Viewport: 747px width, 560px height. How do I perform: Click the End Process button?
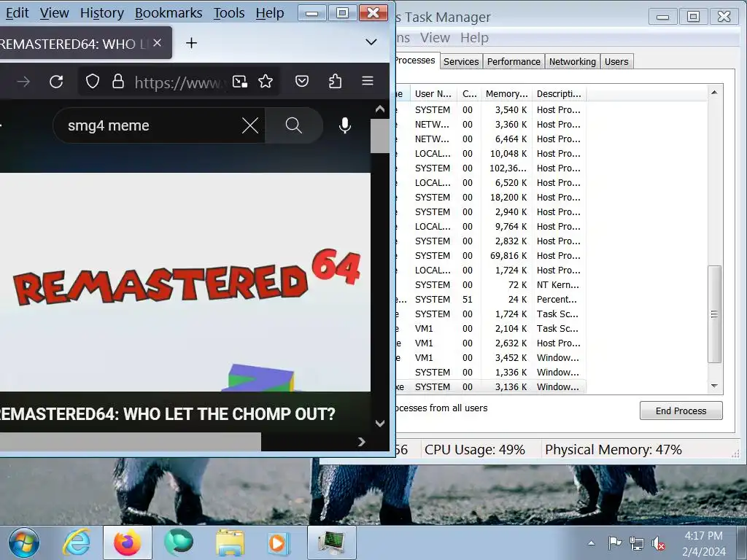(x=681, y=411)
